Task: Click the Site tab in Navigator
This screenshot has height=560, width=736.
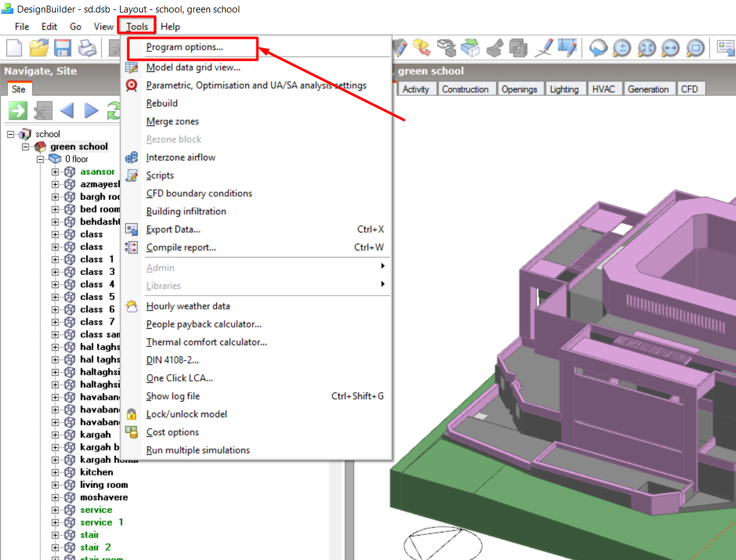Action: coord(19,89)
